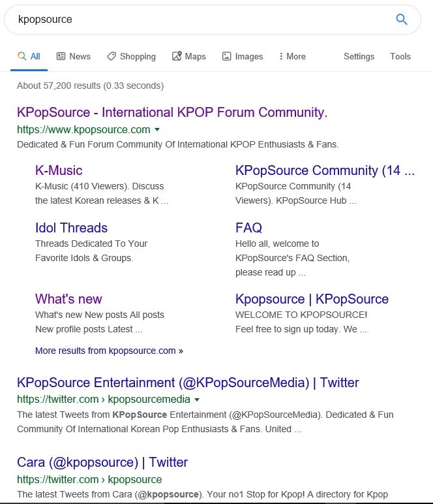Open KPopSource Entertainment Twitter result

(188, 383)
